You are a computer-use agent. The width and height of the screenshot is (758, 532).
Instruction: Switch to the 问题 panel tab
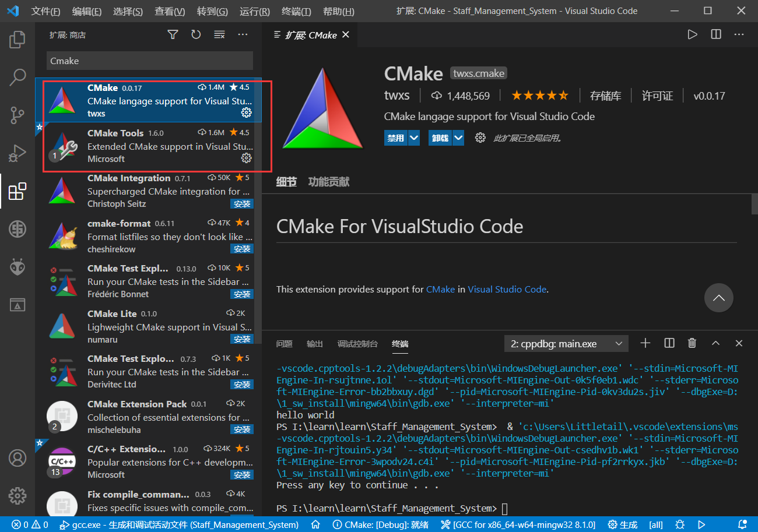click(x=285, y=344)
